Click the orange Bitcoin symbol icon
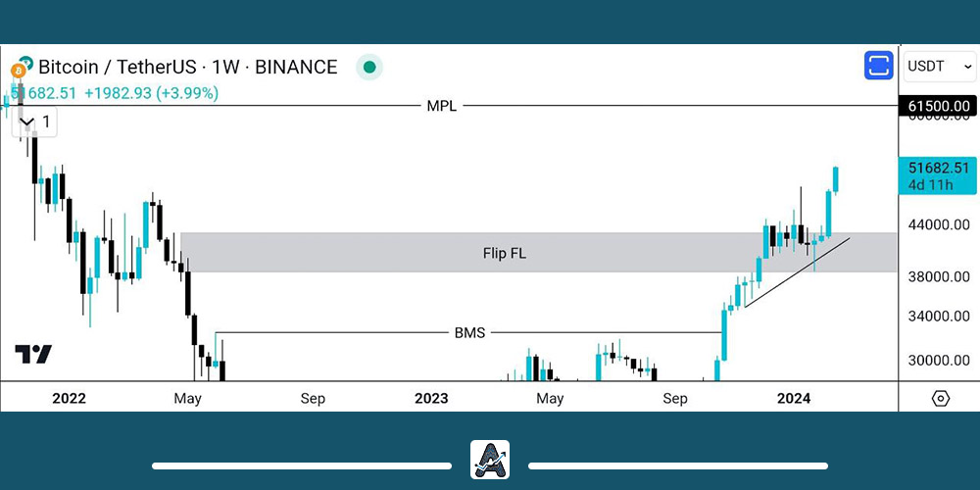The image size is (980, 490). [x=19, y=71]
